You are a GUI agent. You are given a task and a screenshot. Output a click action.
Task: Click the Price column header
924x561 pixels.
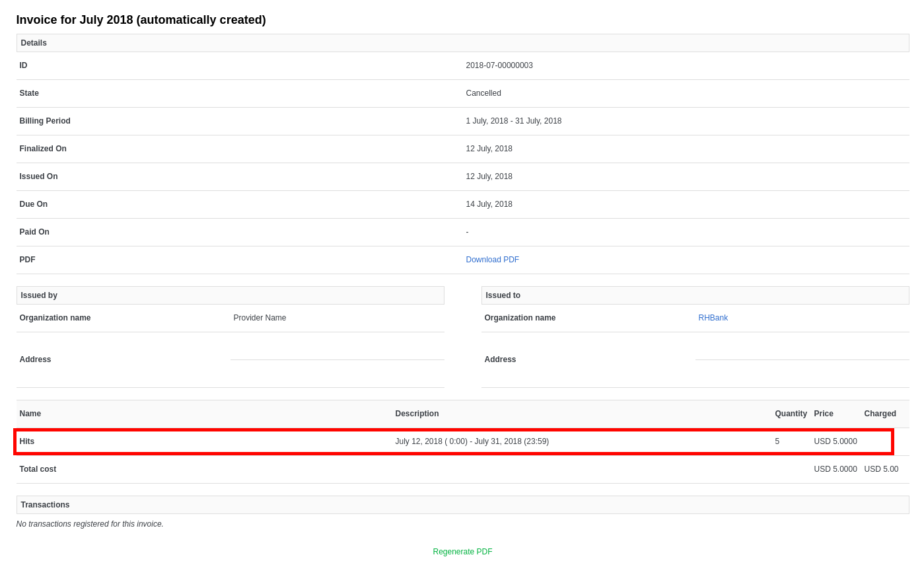click(x=823, y=414)
